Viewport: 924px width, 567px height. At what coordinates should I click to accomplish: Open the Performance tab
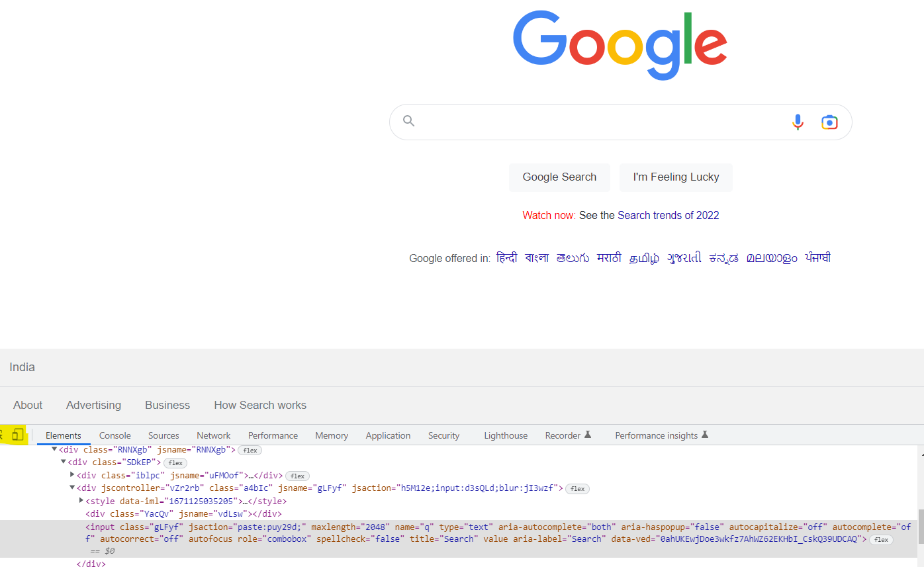click(273, 435)
